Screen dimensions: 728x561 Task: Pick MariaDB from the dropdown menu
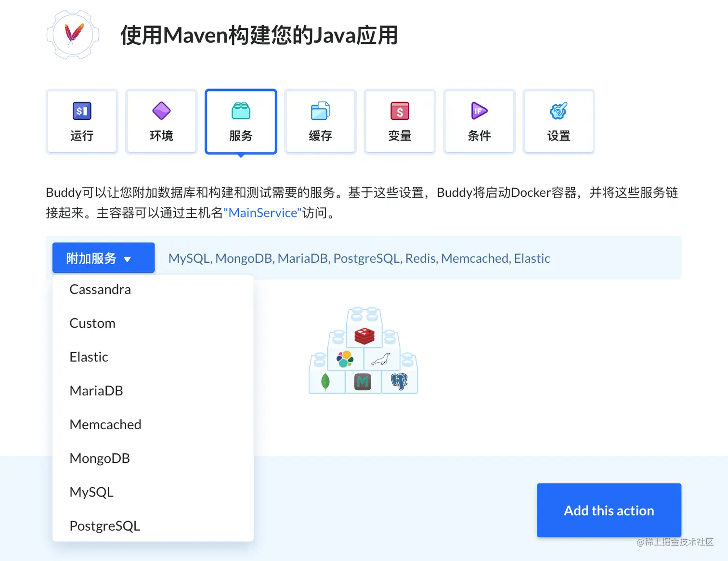click(x=153, y=391)
